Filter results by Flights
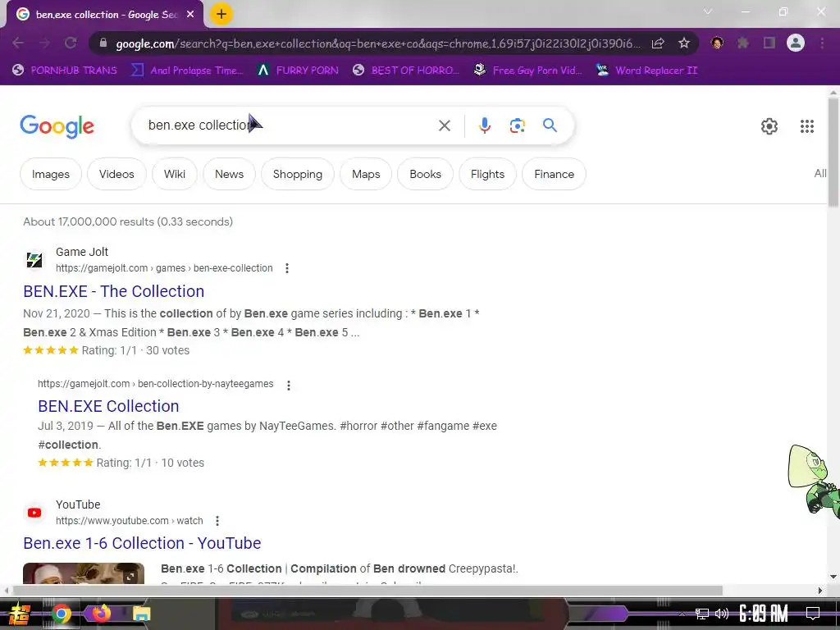The height and width of the screenshot is (630, 840). coord(487,174)
